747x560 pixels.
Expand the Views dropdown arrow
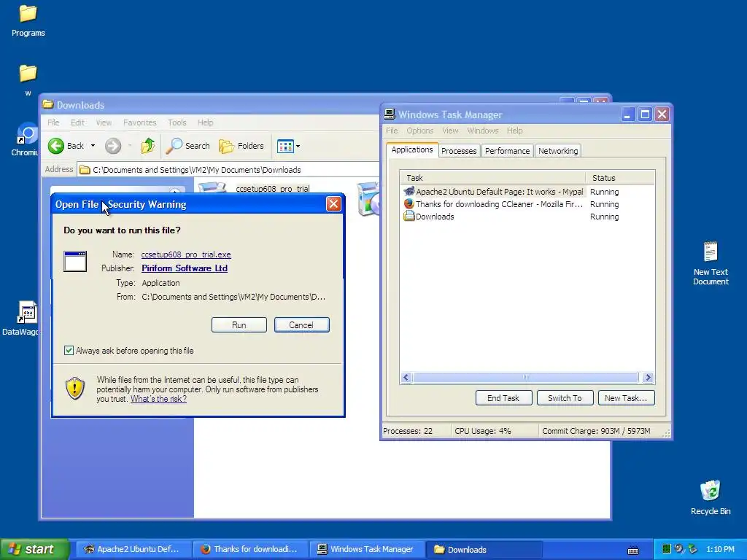(x=298, y=146)
